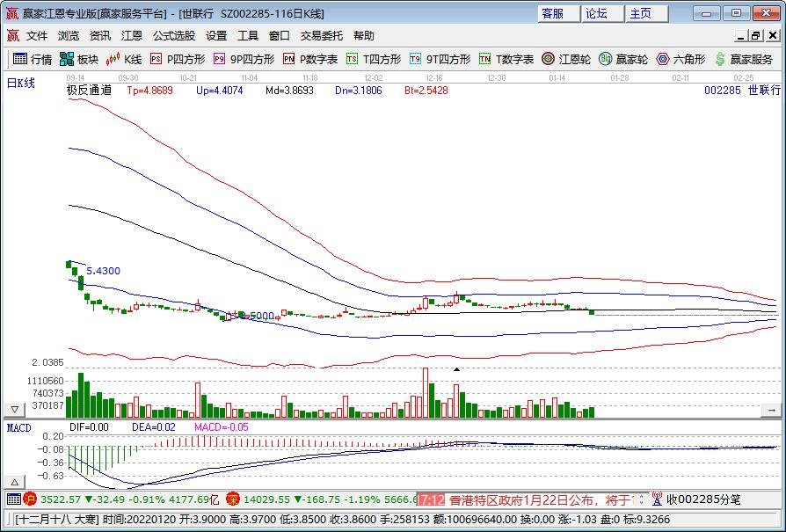Open the 资讯 menu
Viewport: 786px width, 532px height.
(x=99, y=35)
